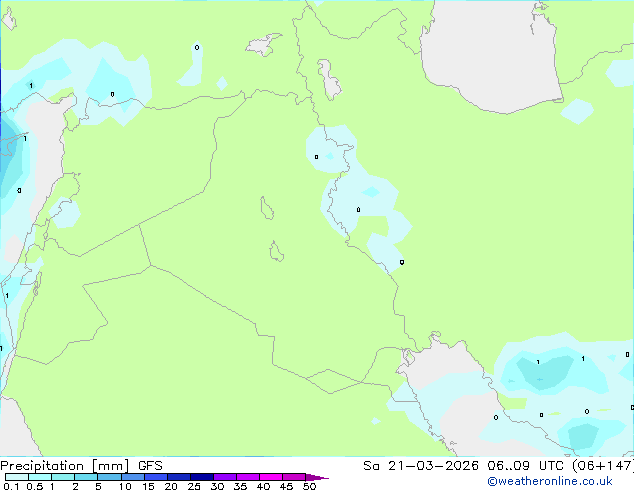Click the '0.5' legend scale value
The width and height of the screenshot is (634, 490).
coord(34,486)
